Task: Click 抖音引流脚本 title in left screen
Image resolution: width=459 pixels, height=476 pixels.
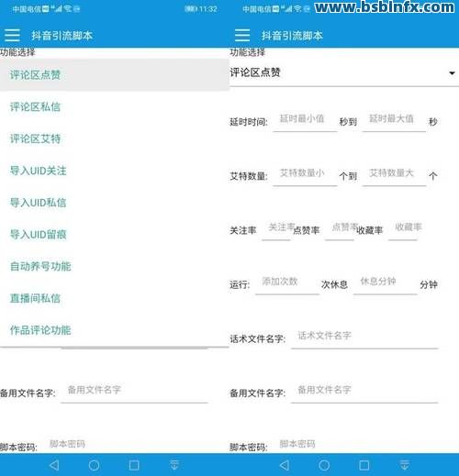Action: click(62, 36)
